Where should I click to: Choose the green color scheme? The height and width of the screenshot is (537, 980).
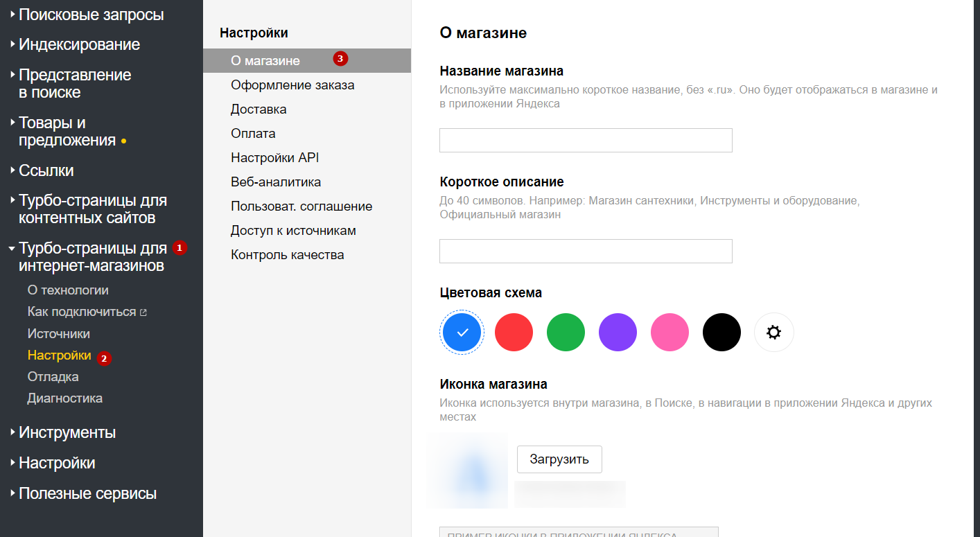566,333
